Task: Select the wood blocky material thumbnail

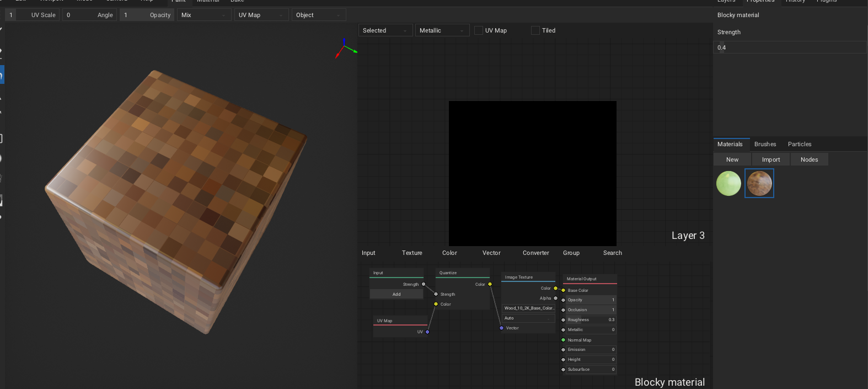Action: (759, 183)
